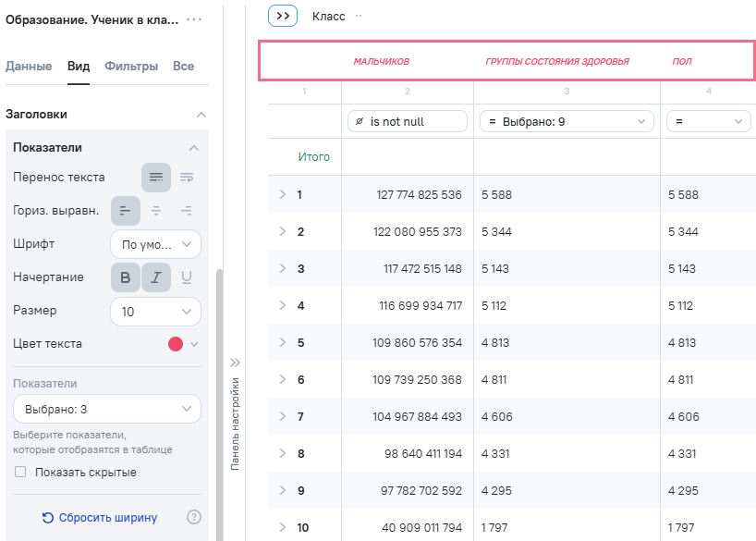Click the help question mark icon

click(194, 517)
